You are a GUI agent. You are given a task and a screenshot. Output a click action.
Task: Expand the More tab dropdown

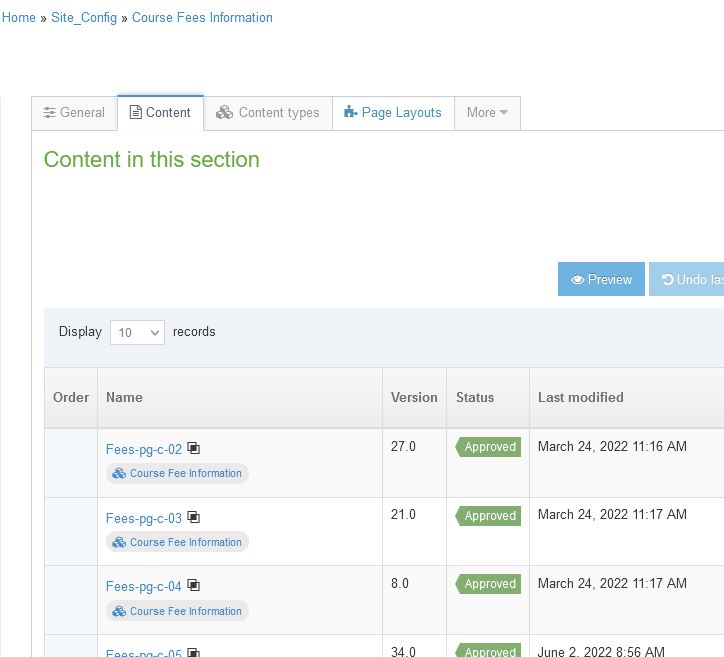[x=487, y=113]
